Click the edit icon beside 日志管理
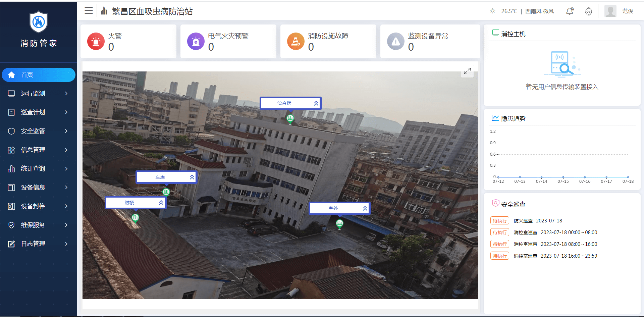Image resolution: width=644 pixels, height=317 pixels. point(11,244)
